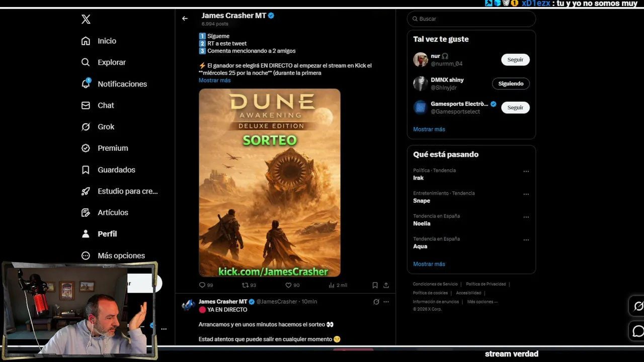Open Accesibilidad footer link
Viewport: 644px width, 362px height.
468,293
